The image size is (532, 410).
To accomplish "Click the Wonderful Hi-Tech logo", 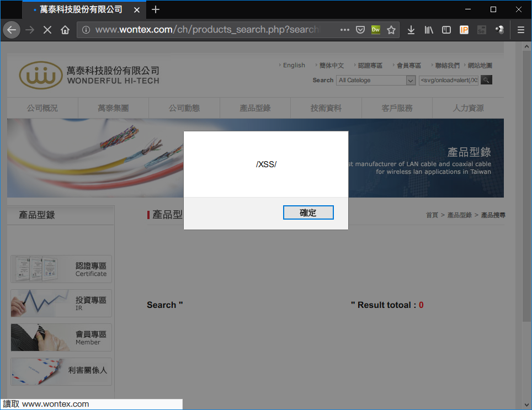I will point(89,75).
